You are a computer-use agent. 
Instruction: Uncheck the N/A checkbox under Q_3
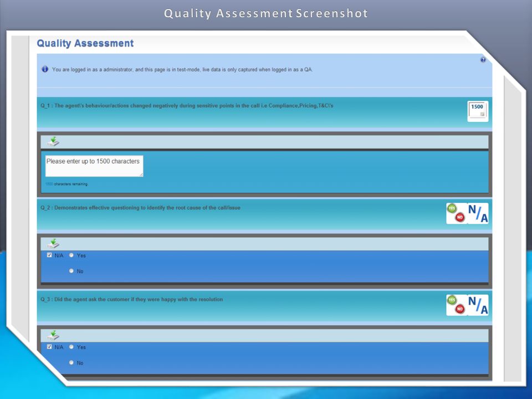[x=49, y=347]
